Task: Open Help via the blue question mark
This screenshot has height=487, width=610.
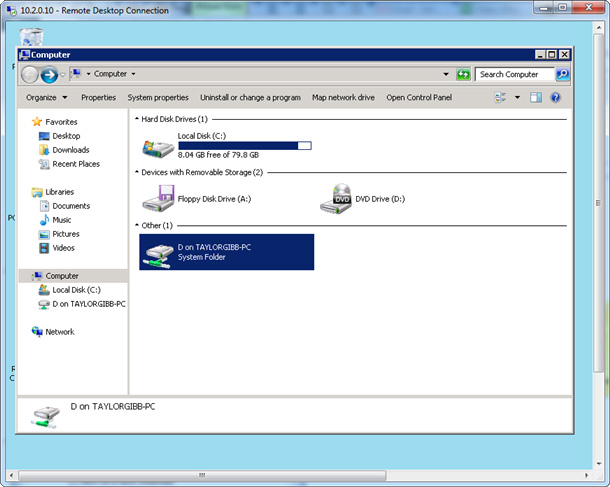Action: [556, 97]
